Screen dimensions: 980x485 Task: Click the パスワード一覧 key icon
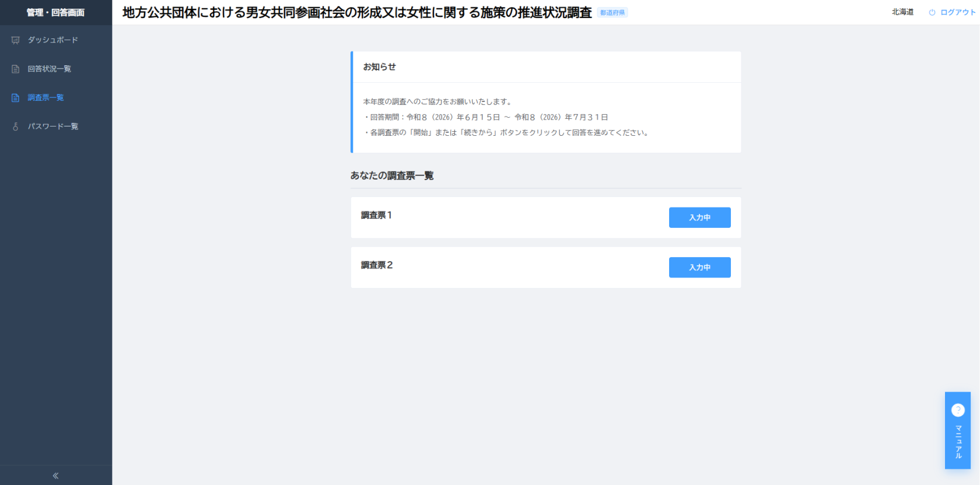(x=16, y=126)
